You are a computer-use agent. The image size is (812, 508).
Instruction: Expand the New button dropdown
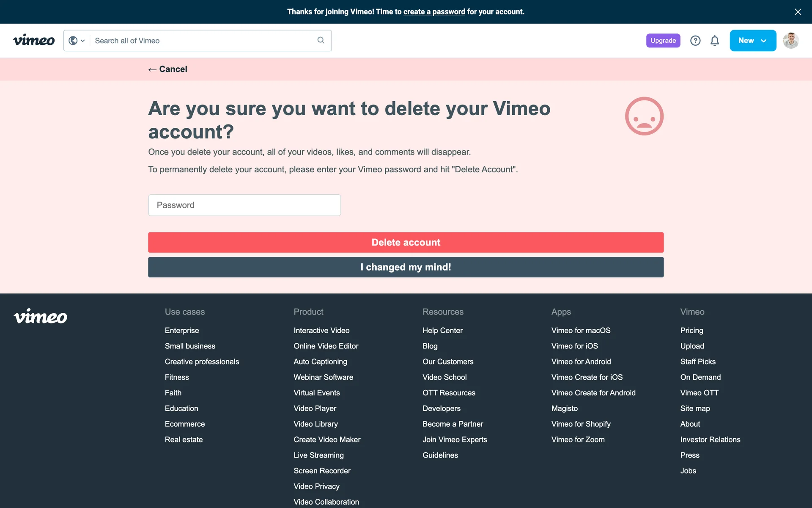point(753,41)
